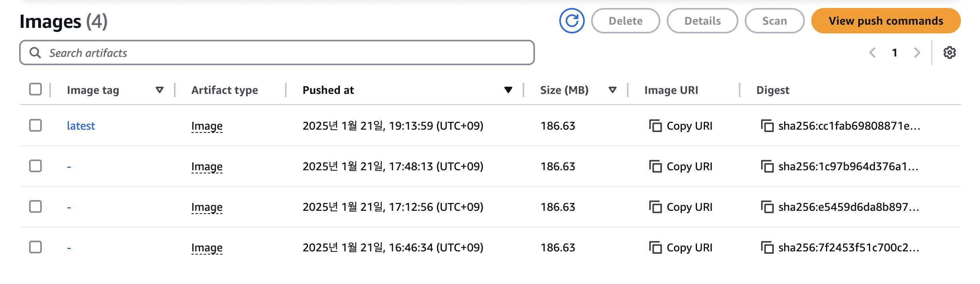Copy URI of the latest image
Image resolution: width=980 pixels, height=284 pixels.
coord(681,126)
